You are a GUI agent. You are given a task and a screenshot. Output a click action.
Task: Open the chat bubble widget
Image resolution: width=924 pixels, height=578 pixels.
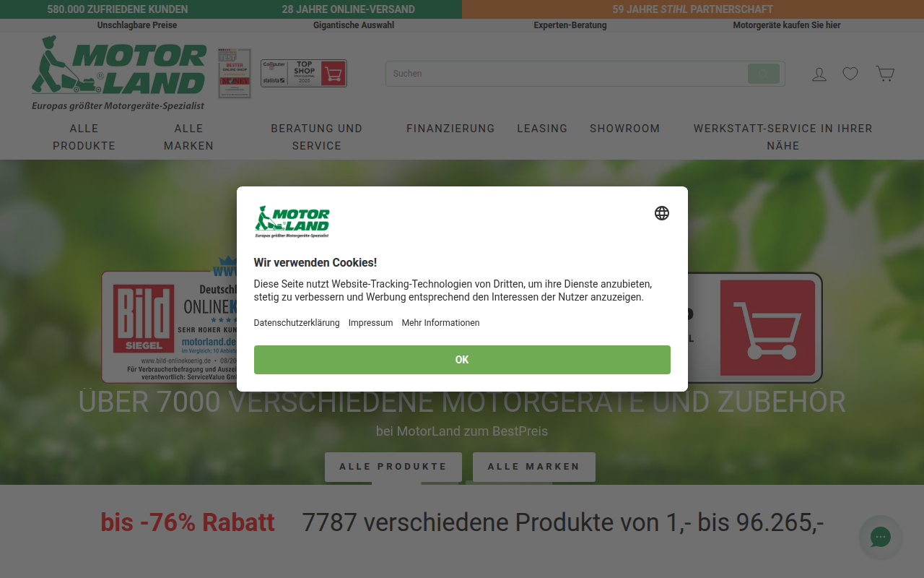tap(881, 537)
